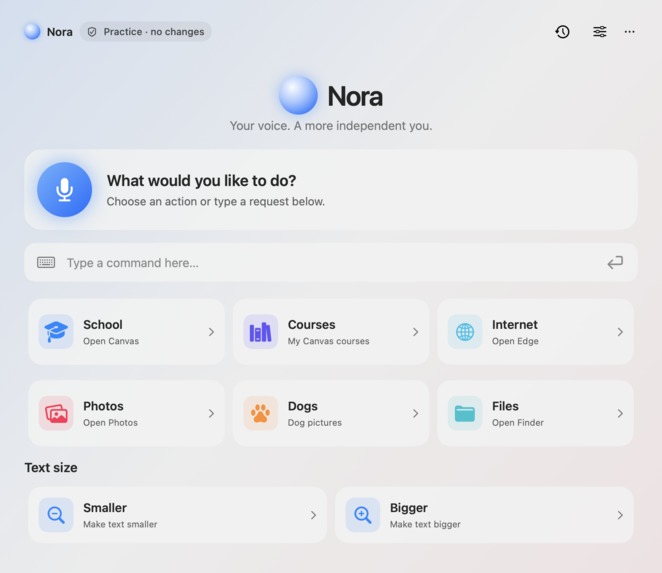Click the keyboard icon in command box
Viewport: 662px width, 573px height.
click(x=46, y=262)
